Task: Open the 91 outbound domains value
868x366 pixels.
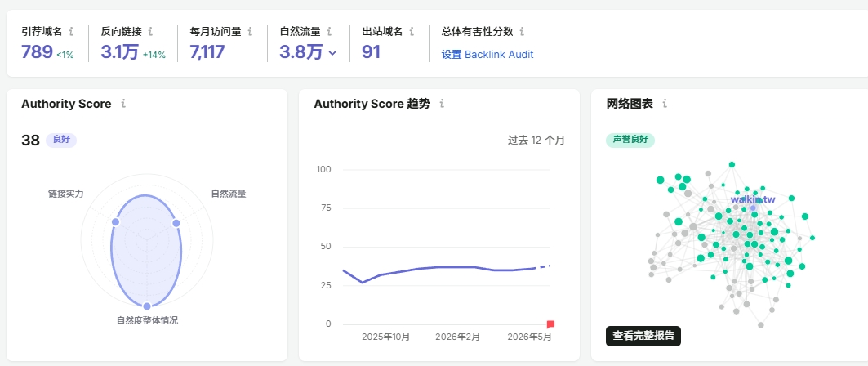Action: (371, 52)
